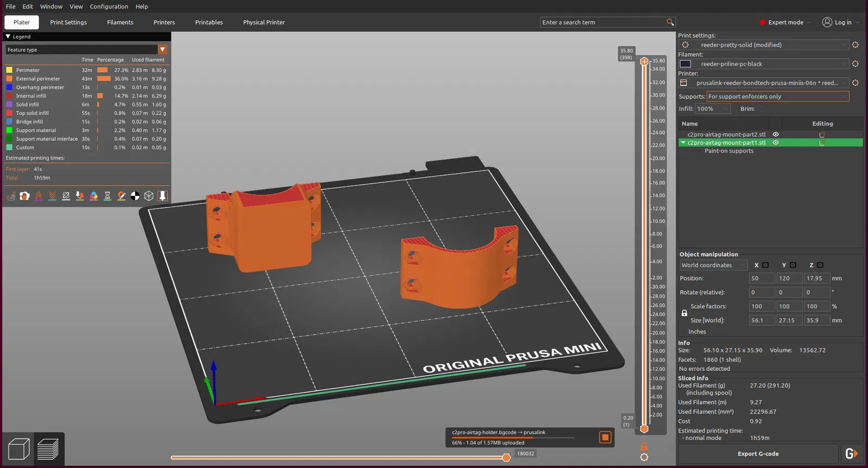Toggle the Inches checkbox
868x468 pixels.
[684, 332]
